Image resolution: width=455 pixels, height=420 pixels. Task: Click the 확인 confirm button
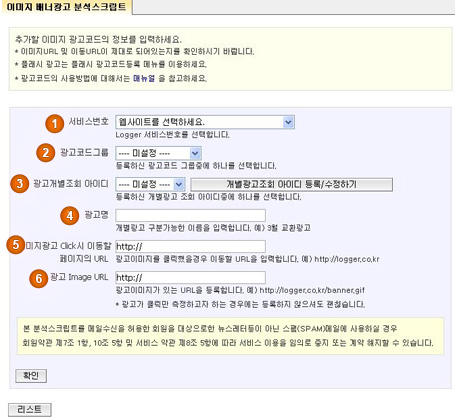coord(31,376)
